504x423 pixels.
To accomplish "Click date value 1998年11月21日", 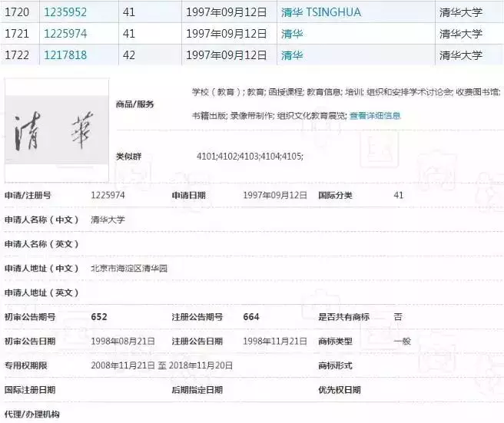I will (x=275, y=341).
